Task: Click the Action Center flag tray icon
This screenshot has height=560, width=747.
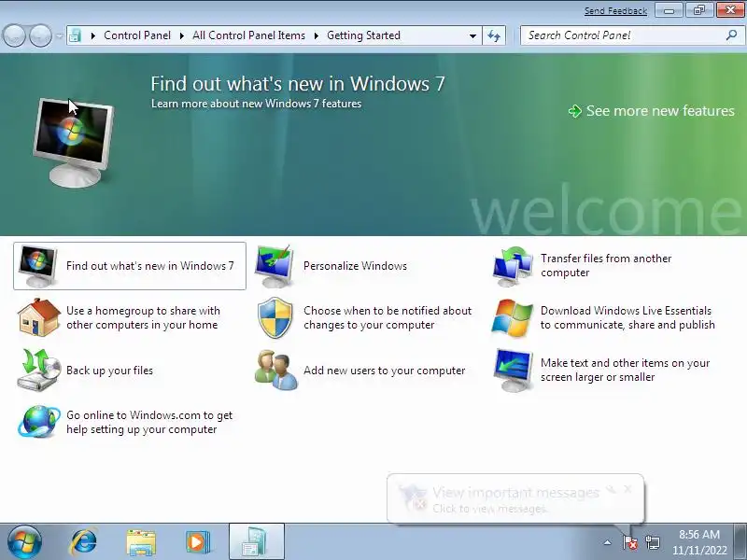Action: pos(629,542)
